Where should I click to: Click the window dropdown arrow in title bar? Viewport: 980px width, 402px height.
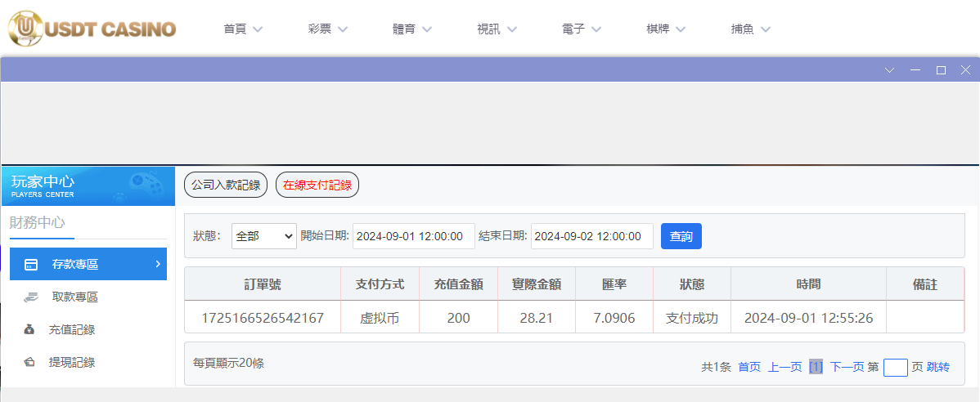coord(890,70)
